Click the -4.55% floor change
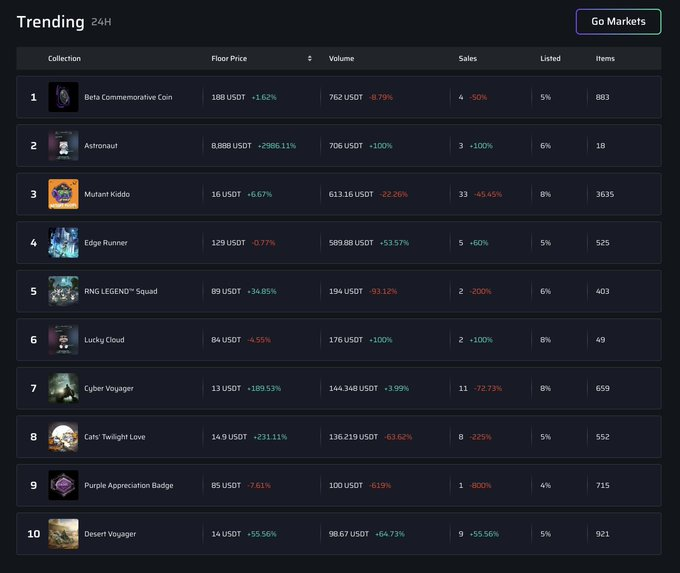This screenshot has height=573, width=680. (x=259, y=340)
